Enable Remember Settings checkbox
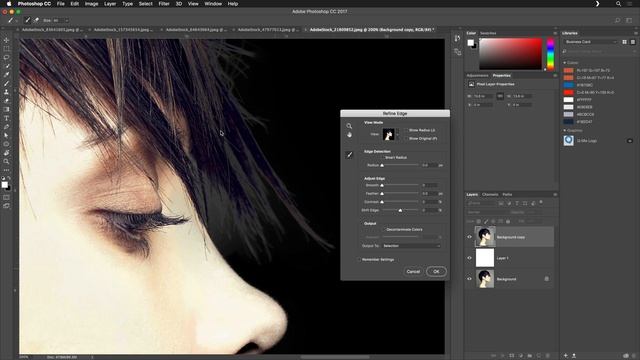The height and width of the screenshot is (360, 640). point(359,260)
